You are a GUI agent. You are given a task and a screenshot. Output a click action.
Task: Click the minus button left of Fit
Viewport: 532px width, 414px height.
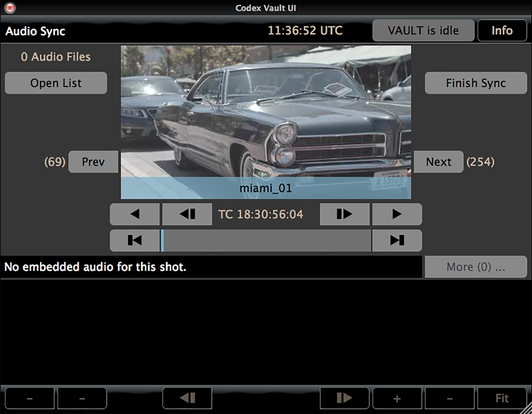coord(449,398)
